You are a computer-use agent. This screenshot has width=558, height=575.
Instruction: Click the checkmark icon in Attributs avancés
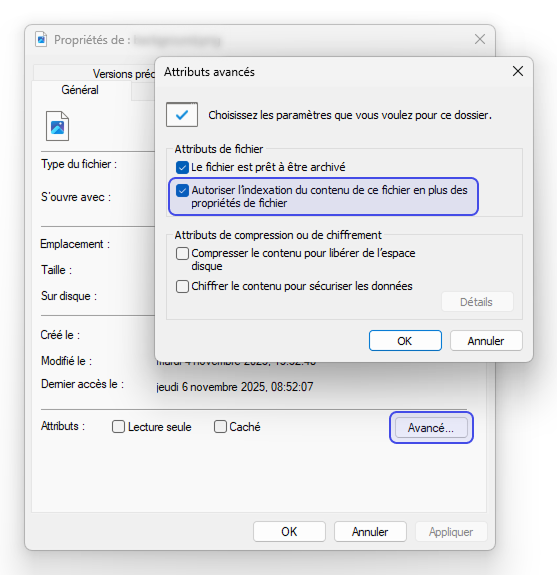[182, 115]
